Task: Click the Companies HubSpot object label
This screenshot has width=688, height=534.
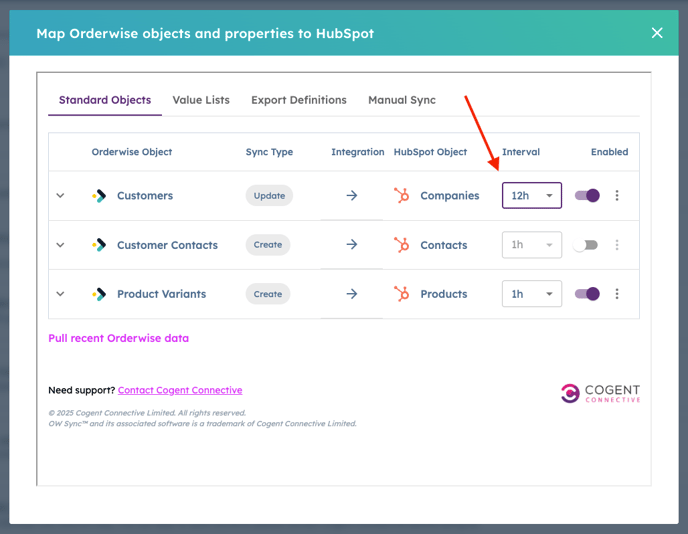Action: click(450, 196)
